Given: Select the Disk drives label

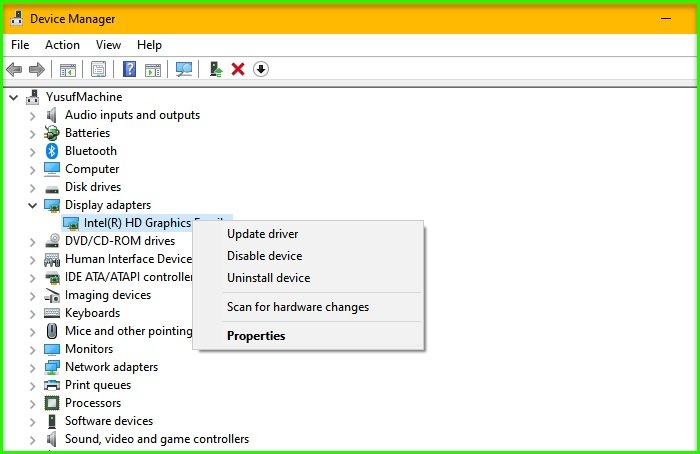Looking at the screenshot, I should click(x=93, y=187).
